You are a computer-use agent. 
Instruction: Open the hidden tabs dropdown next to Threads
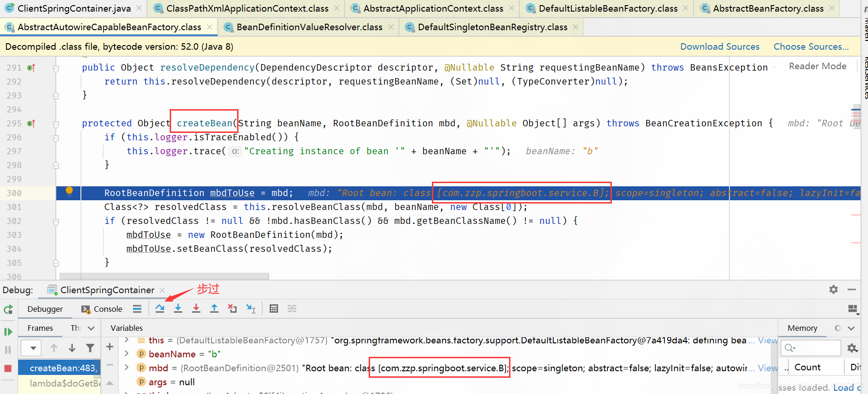pos(91,328)
